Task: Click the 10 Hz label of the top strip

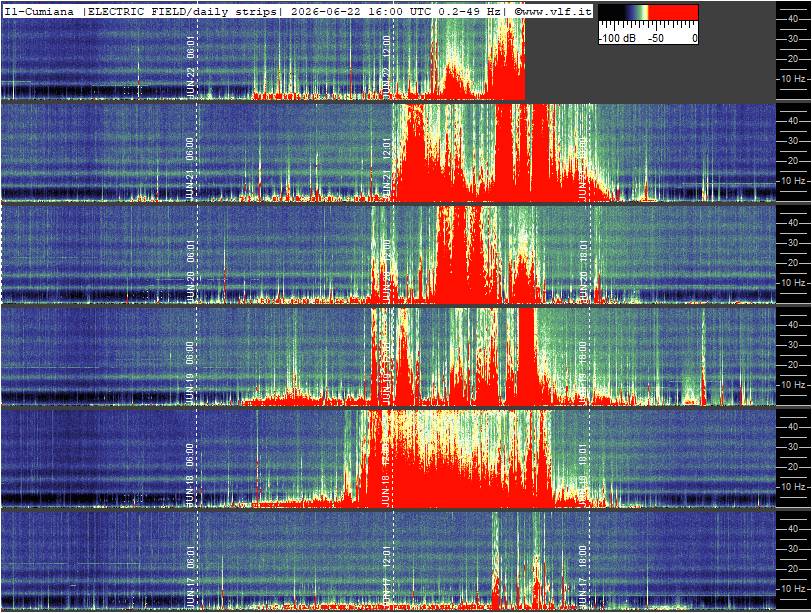Action: (793, 79)
